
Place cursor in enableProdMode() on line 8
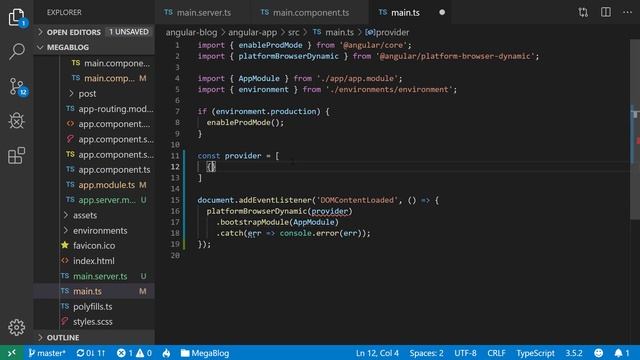245,122
